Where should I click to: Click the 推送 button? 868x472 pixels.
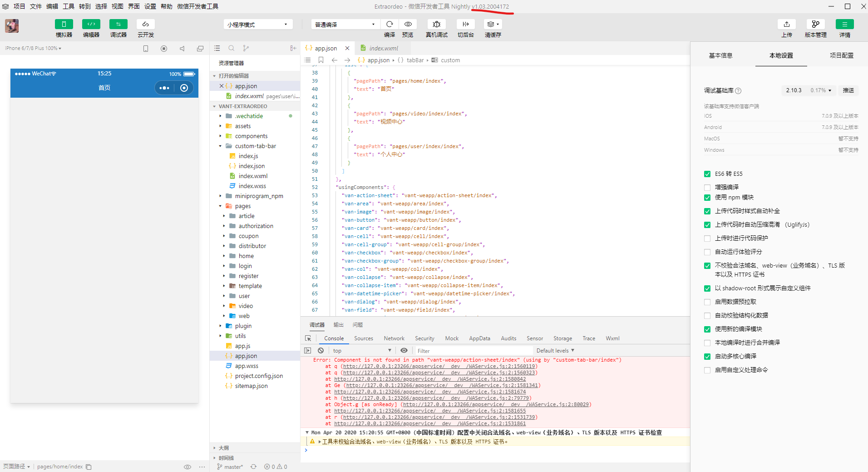[848, 90]
